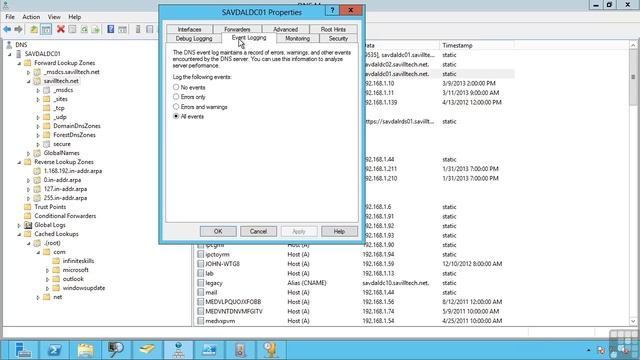
Task: Switch to the Root Hints tab
Action: [x=333, y=29]
